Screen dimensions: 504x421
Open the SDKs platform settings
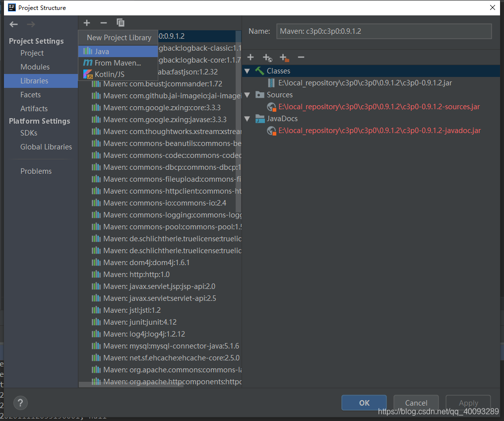pyautogui.click(x=29, y=133)
